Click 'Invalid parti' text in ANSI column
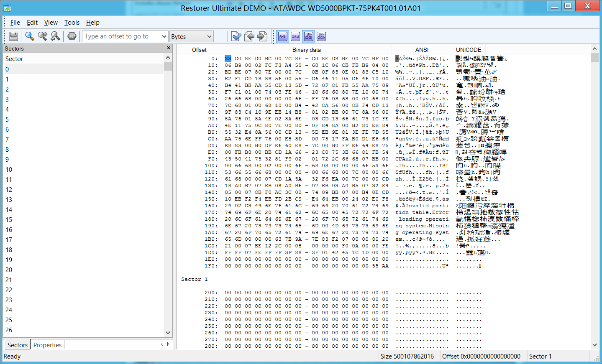 [x=427, y=206]
